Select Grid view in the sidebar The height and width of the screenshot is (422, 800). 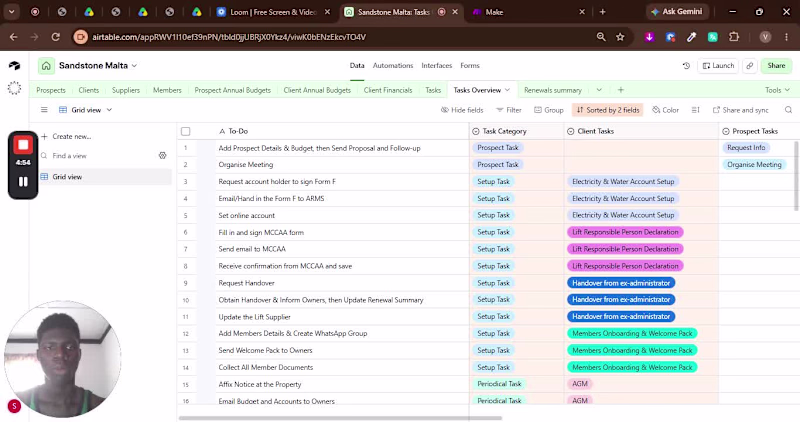coord(106,177)
